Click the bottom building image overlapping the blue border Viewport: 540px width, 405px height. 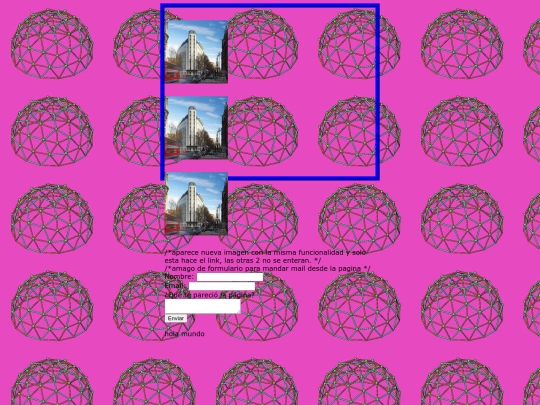[x=196, y=204]
